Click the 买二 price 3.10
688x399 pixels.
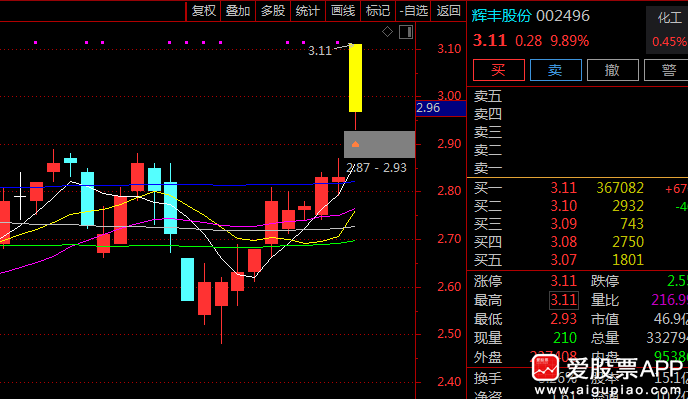563,206
